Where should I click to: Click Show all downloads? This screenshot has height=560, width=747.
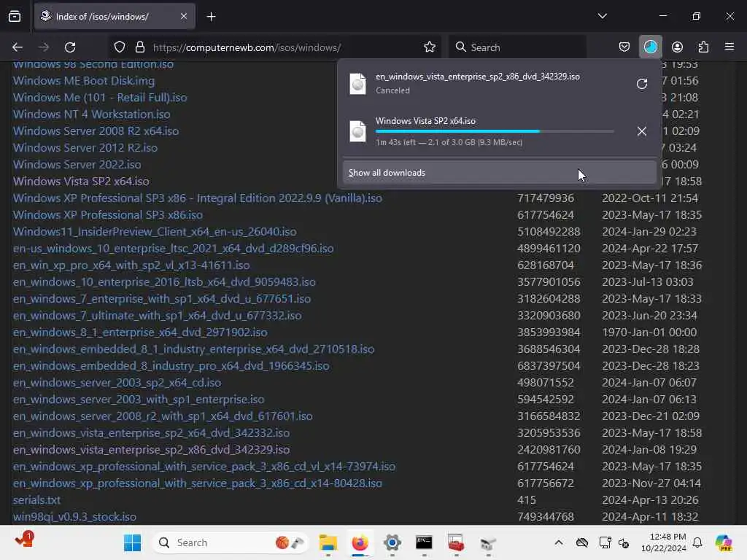pos(499,173)
